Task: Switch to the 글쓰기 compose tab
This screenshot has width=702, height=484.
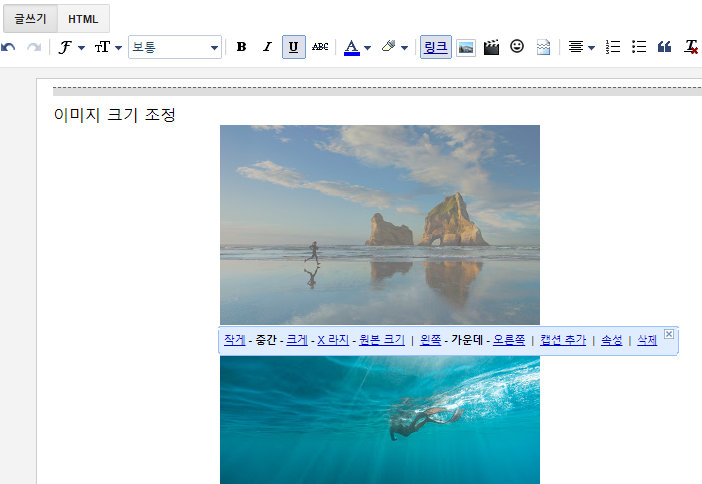Action: 30,19
